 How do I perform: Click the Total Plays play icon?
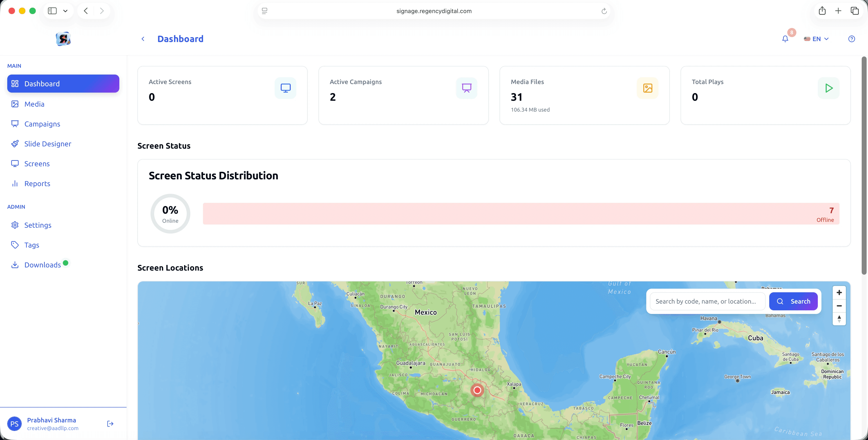click(x=829, y=88)
